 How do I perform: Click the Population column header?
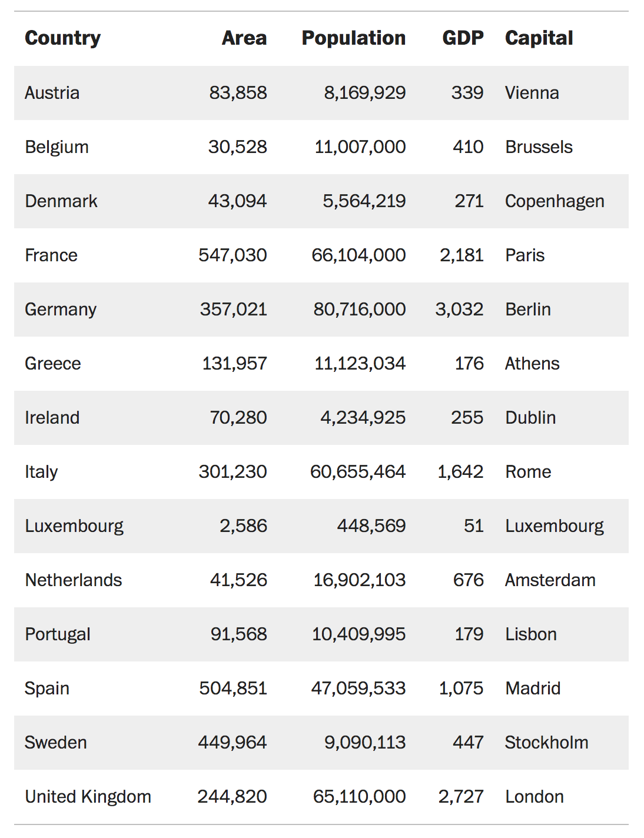click(x=353, y=38)
